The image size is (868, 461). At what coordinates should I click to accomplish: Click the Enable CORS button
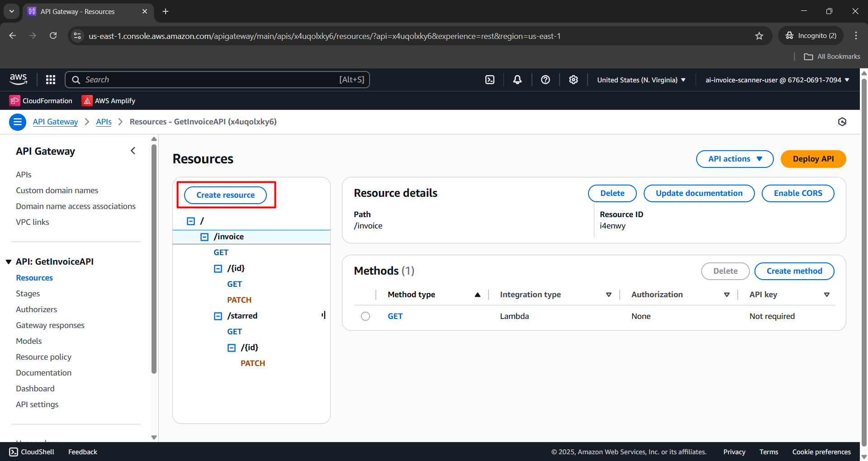(797, 193)
